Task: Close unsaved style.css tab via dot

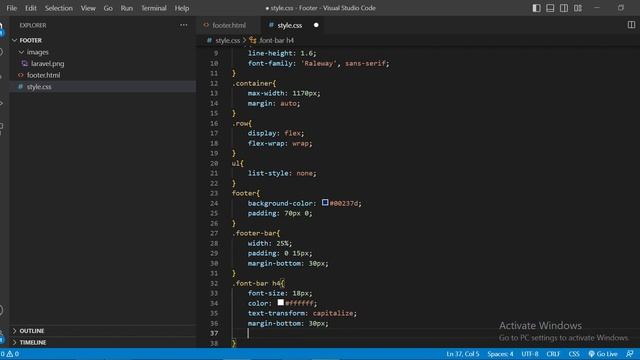Action: [x=316, y=25]
